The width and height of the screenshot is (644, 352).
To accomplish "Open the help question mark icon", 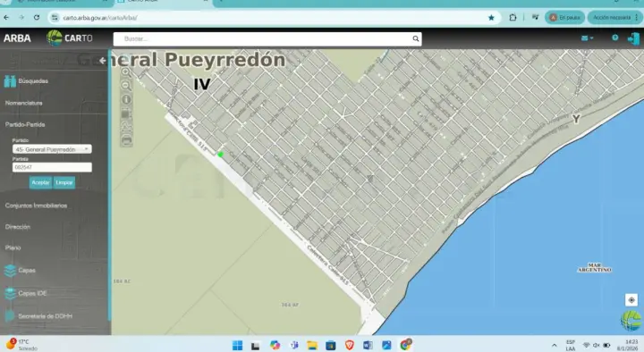I will 614,38.
